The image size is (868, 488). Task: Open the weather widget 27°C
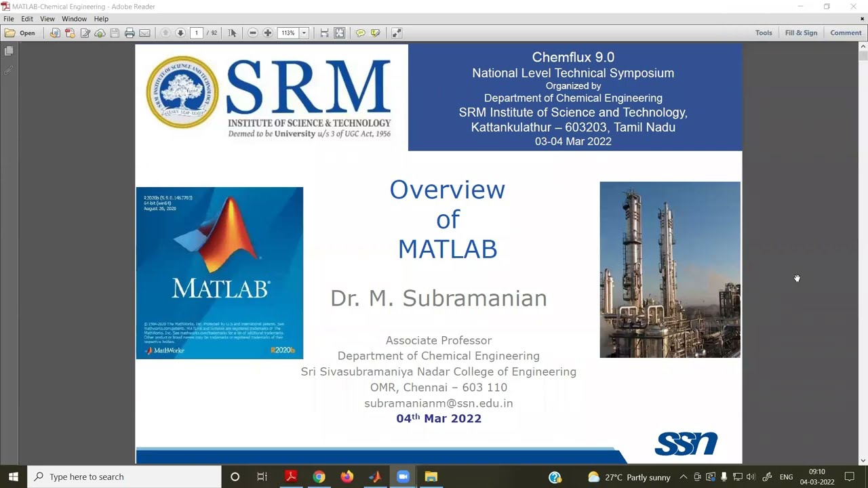coord(629,476)
